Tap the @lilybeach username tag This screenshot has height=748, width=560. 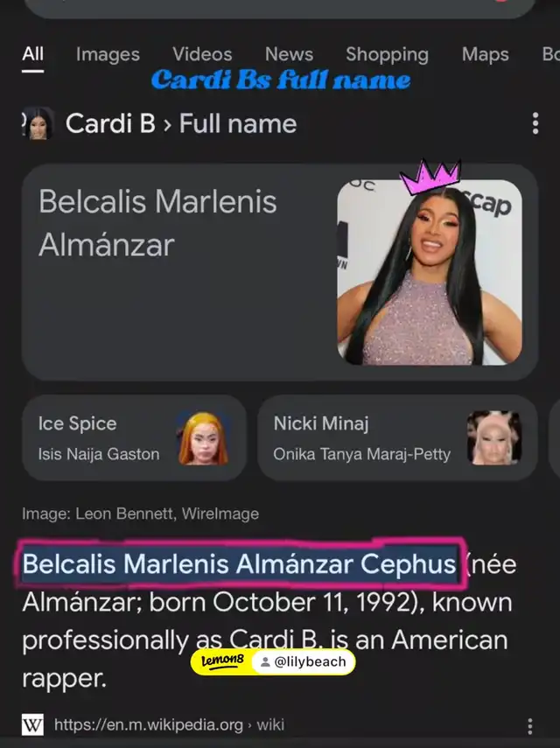pyautogui.click(x=304, y=661)
